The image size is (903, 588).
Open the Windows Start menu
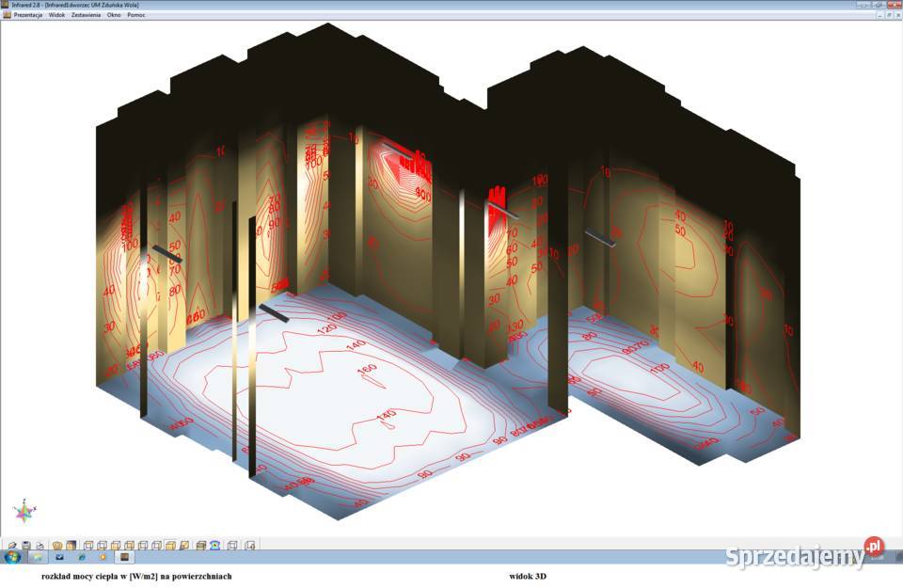(x=11, y=557)
